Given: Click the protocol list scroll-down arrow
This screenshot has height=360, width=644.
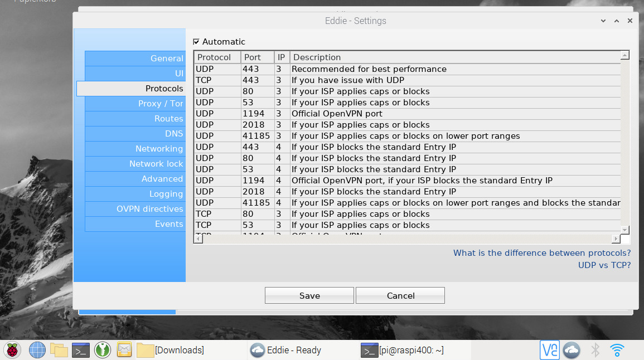Looking at the screenshot, I should tap(624, 230).
